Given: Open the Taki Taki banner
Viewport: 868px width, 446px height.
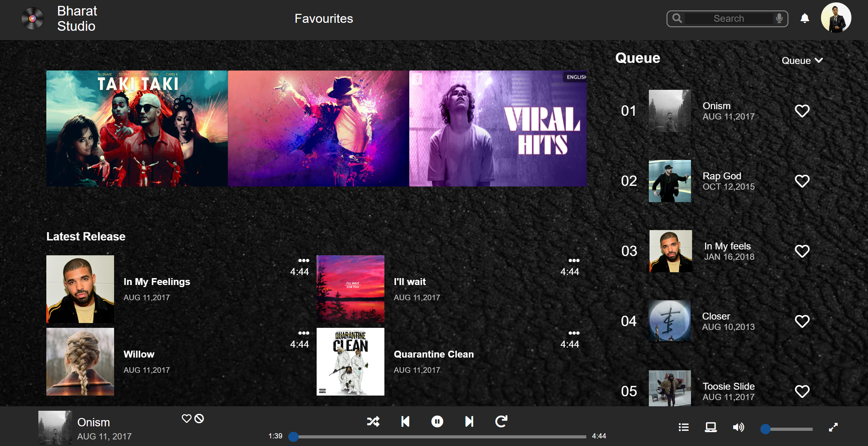Looking at the screenshot, I should click(137, 129).
